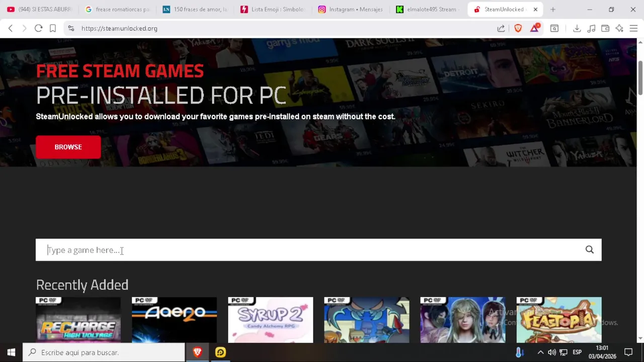This screenshot has width=644, height=362.
Task: Open the Windows Start menu
Action: coord(11,352)
